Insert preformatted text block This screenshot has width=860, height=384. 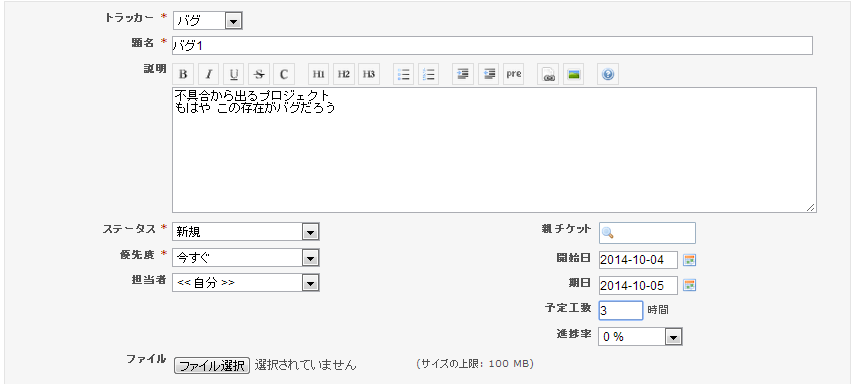[514, 74]
